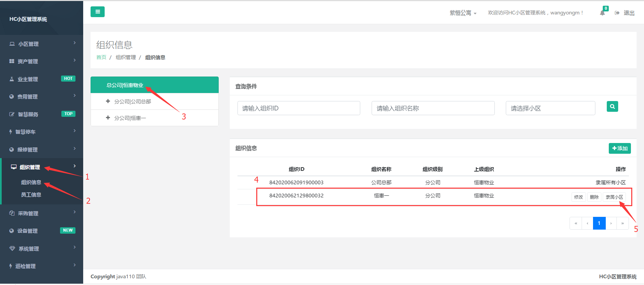Click the 组织ID column header
Screen dimensions: 644x285
[297, 169]
